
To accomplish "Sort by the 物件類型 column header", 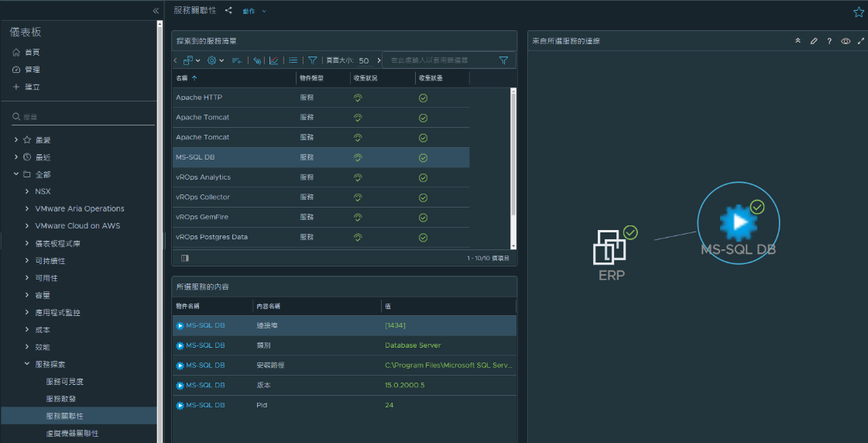I will coord(312,79).
